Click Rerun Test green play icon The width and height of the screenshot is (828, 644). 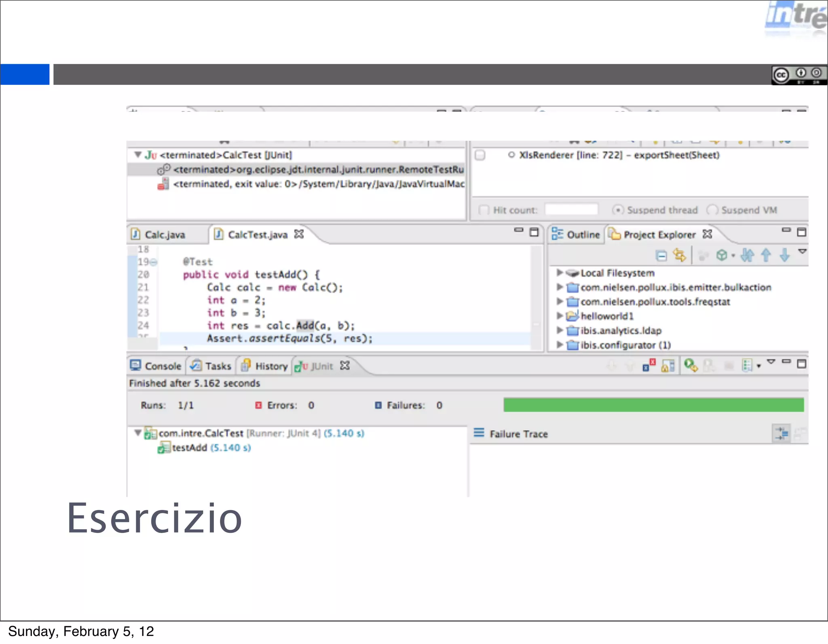691,365
